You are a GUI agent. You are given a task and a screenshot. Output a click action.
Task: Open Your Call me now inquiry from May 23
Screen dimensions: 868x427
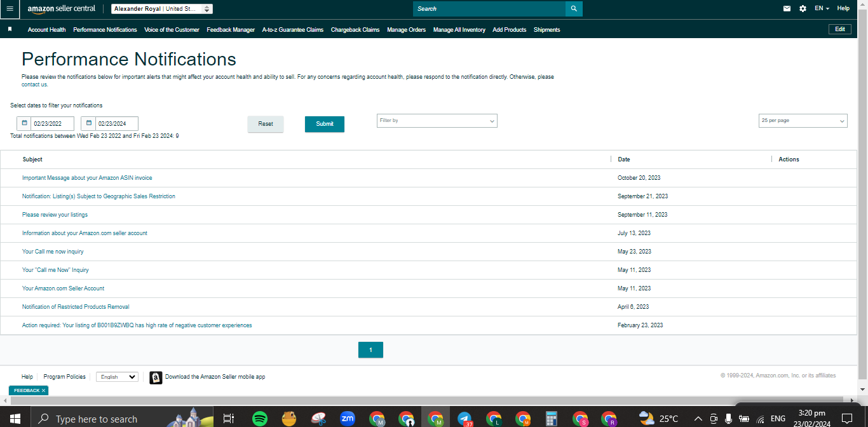coord(53,252)
